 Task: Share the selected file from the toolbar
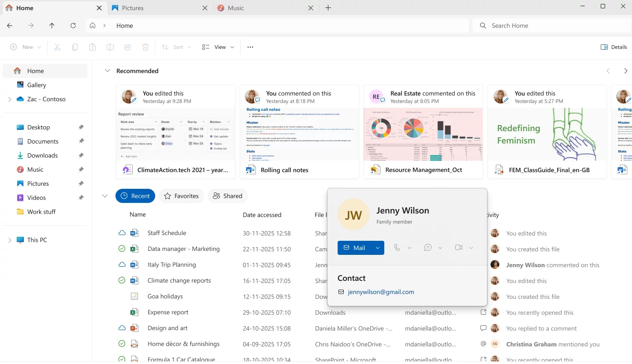(127, 47)
